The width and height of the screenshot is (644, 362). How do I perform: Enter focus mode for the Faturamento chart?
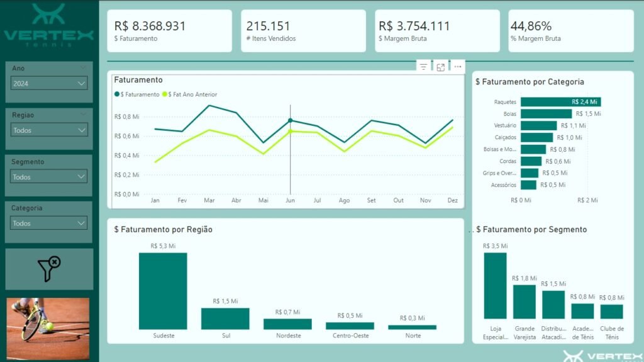[441, 67]
